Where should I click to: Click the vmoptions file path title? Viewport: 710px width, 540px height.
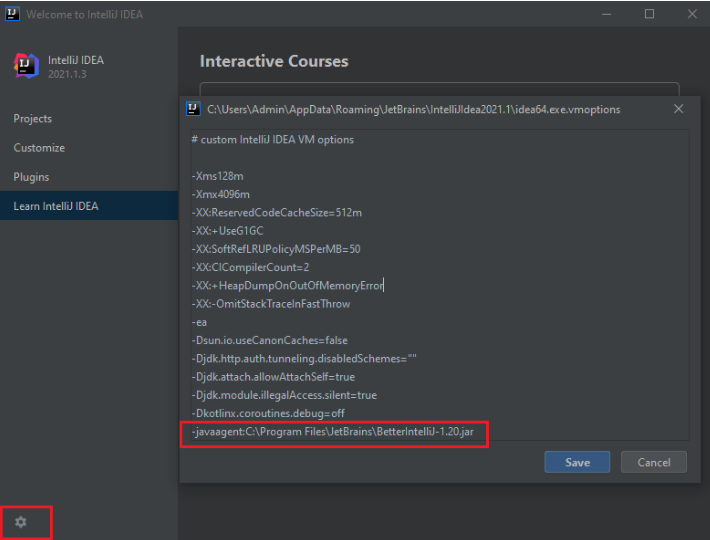click(413, 110)
